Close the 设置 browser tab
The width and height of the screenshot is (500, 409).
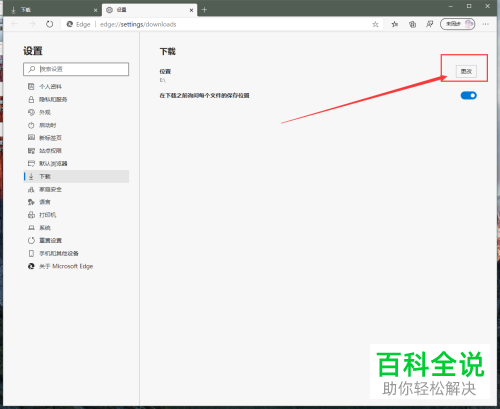coord(191,10)
